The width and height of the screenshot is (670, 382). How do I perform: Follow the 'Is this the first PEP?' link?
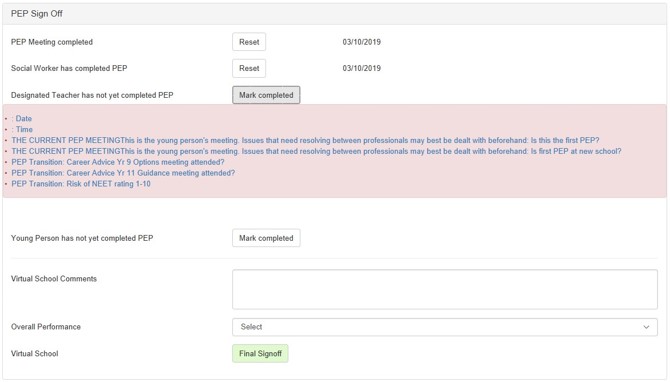306,140
